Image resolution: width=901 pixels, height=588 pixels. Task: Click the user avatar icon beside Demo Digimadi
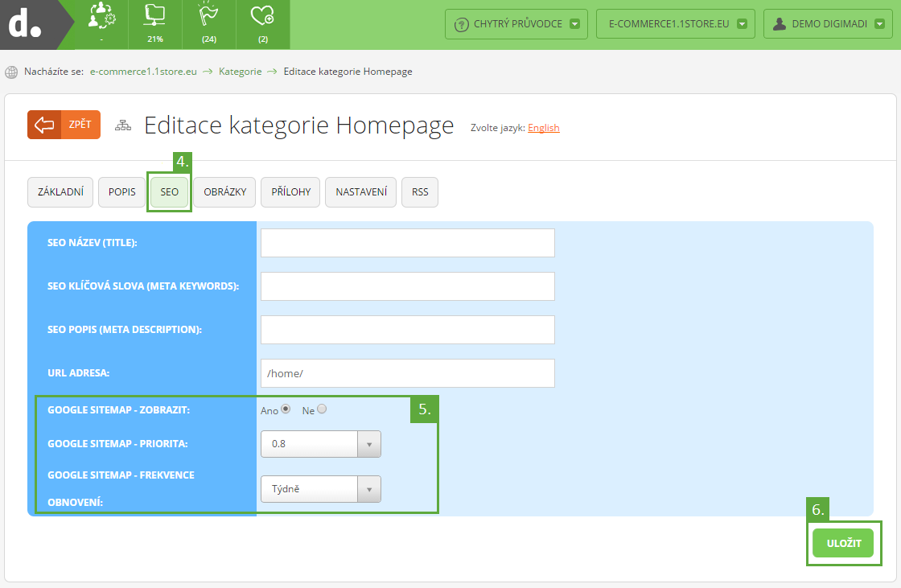(780, 23)
